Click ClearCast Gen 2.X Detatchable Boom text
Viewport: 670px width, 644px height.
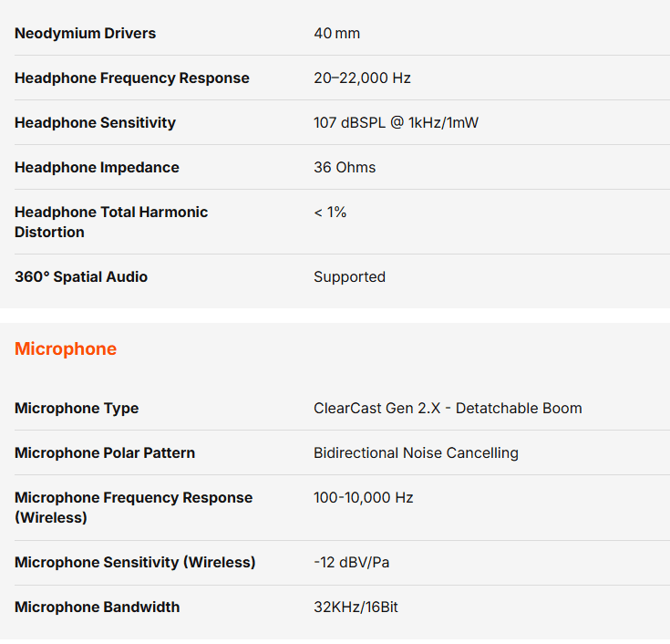(448, 409)
